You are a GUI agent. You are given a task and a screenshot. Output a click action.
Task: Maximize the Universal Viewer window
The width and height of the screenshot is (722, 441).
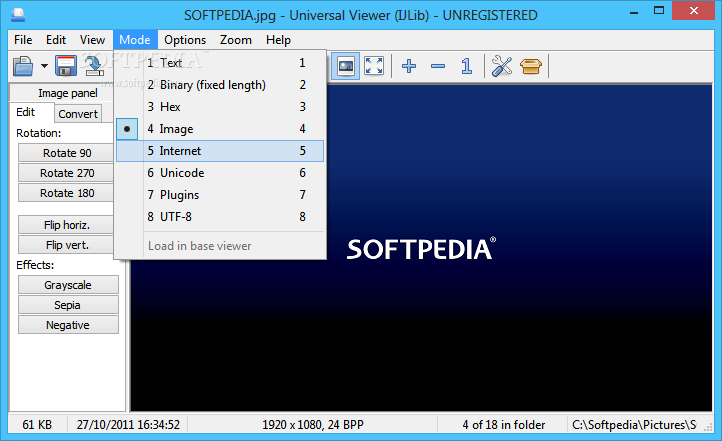tap(659, 11)
